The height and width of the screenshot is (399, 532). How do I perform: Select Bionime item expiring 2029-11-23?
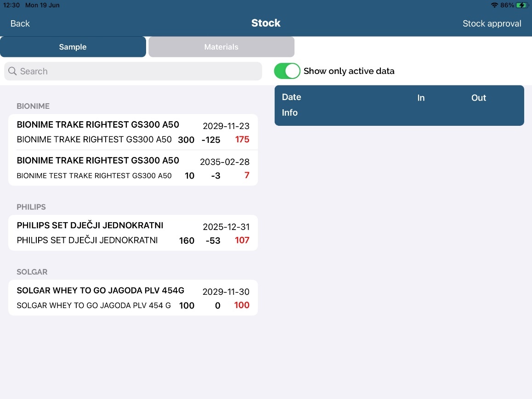click(x=133, y=132)
